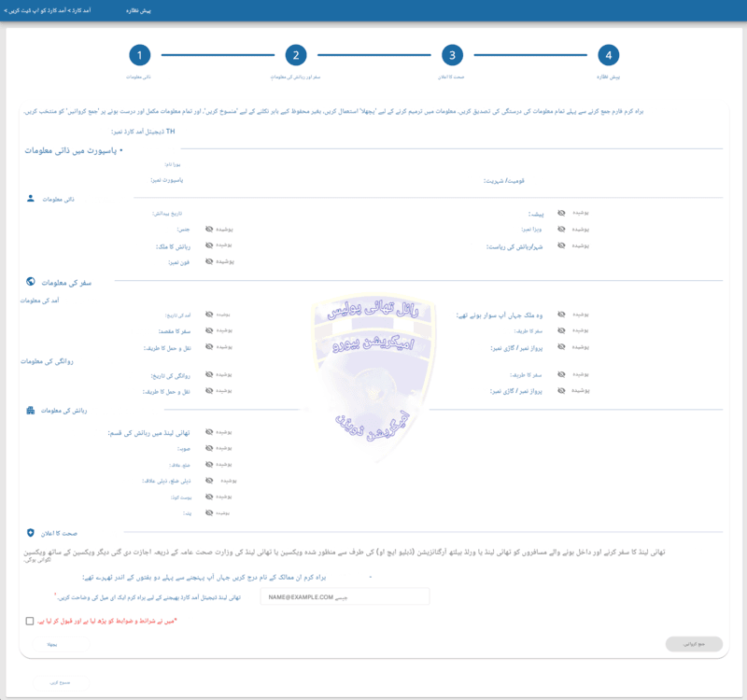Click the passport personal information heading
Screen dimensions: 747x700
coord(74,150)
